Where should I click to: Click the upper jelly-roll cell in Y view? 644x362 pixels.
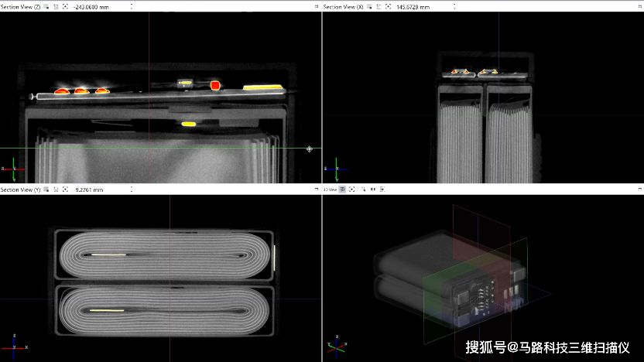point(164,255)
